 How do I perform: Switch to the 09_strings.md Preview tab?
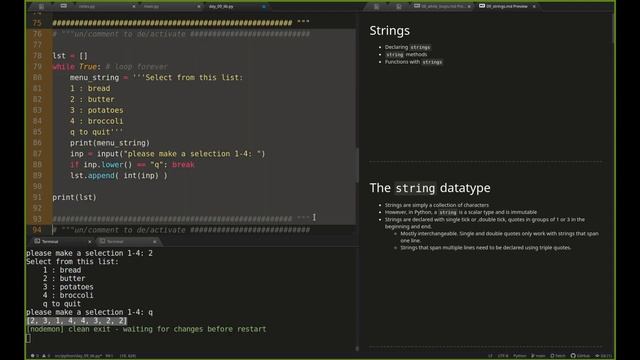coord(506,7)
